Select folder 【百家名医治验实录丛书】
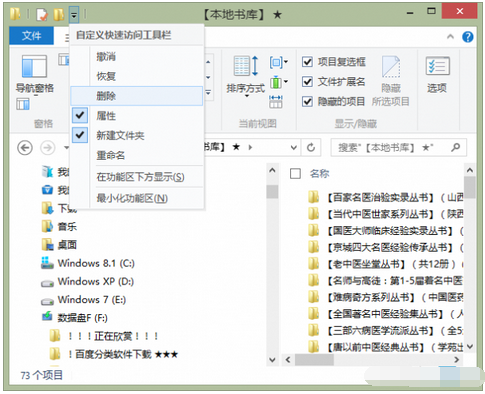Image resolution: width=485 pixels, height=394 pixels. [385, 197]
